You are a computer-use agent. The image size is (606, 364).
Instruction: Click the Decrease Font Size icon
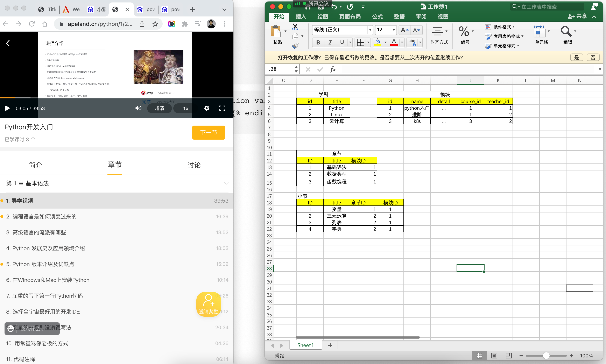[416, 30]
